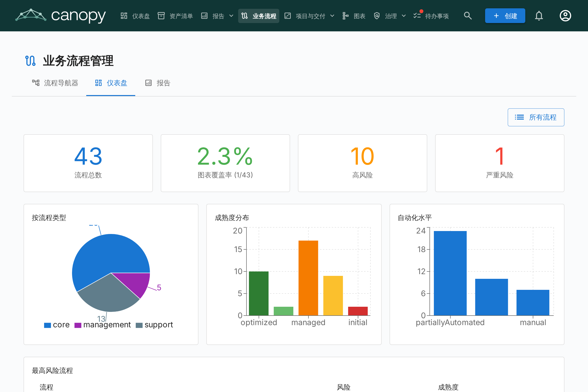Click the dark green optimized bar
Viewport: 588px width, 392px height.
click(259, 293)
